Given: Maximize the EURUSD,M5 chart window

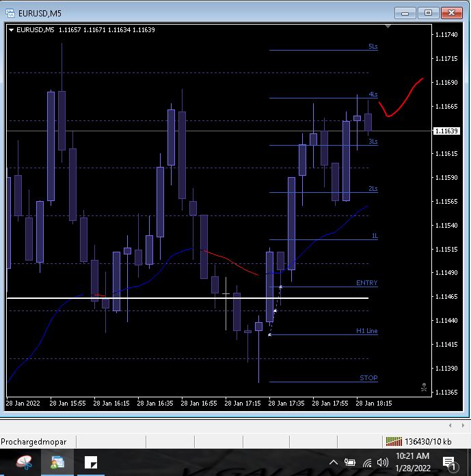Looking at the screenshot, I should 428,13.
